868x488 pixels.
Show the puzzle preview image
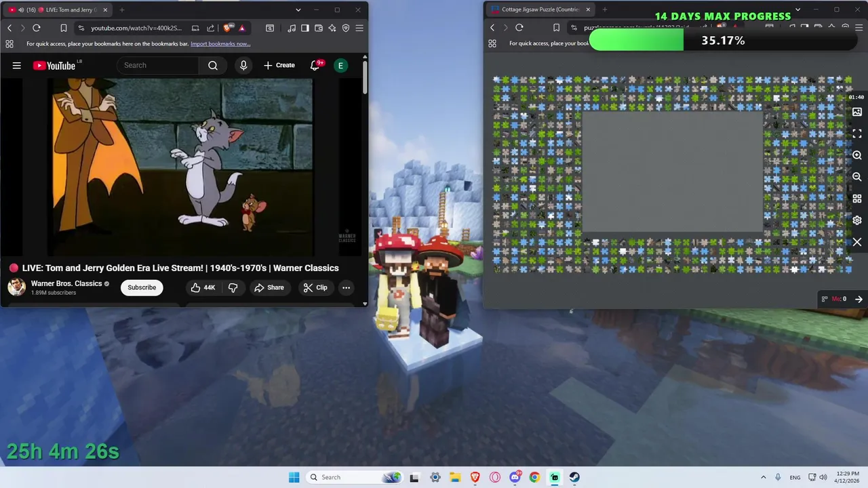[857, 112]
